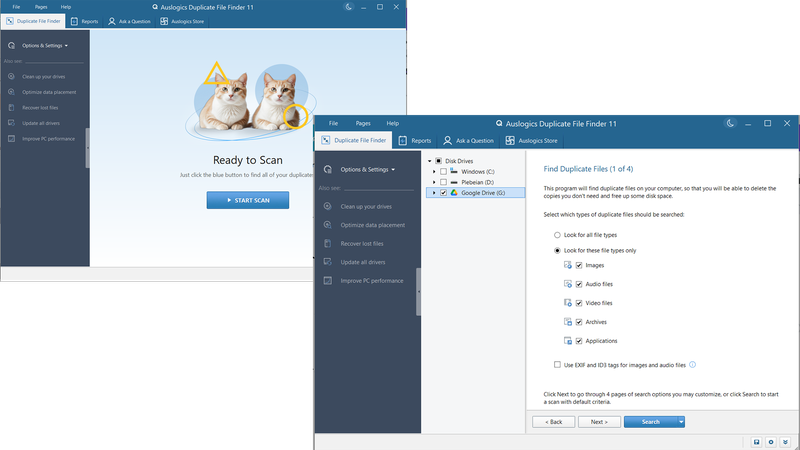This screenshot has width=800, height=450.
Task: Toggle dark mode moon icon in front window
Action: tap(730, 123)
